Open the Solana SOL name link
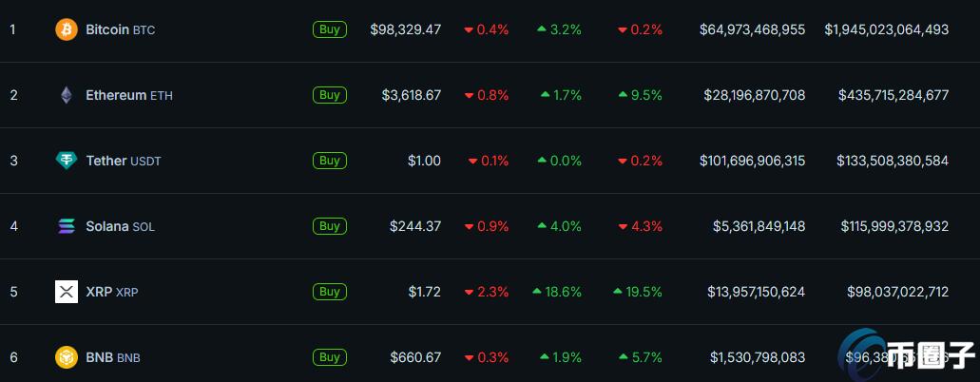This screenshot has height=382, width=980. 120,226
